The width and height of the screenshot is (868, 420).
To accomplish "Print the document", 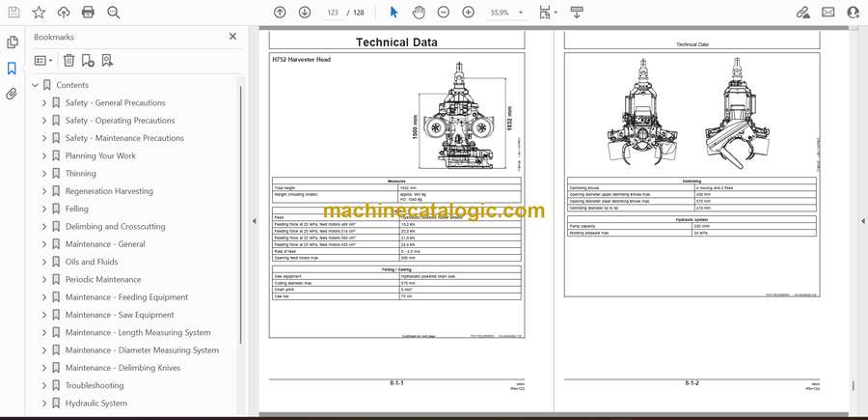I will 88,13.
